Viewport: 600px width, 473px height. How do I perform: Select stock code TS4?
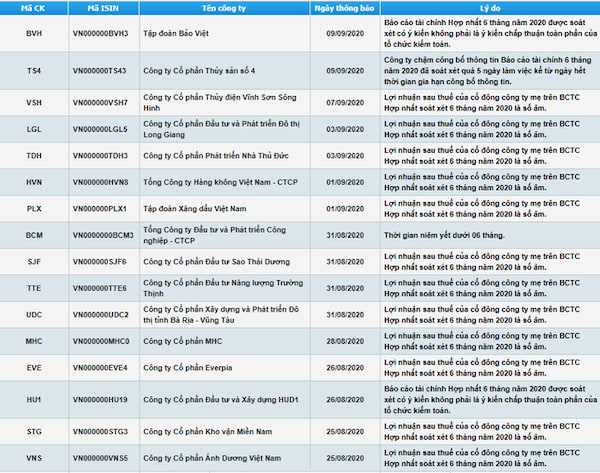tap(34, 70)
